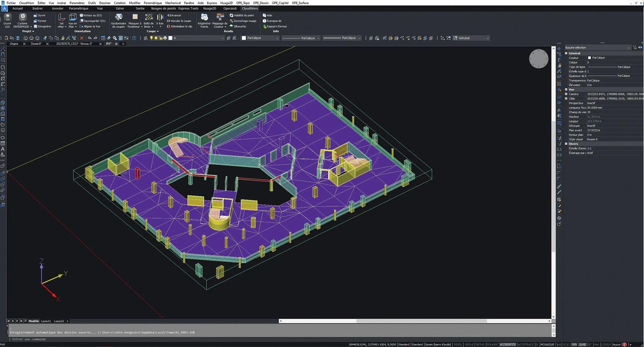Viewport: 644px width, 347px height.
Task: Click Régénérer Points icon
Action: [204, 21]
